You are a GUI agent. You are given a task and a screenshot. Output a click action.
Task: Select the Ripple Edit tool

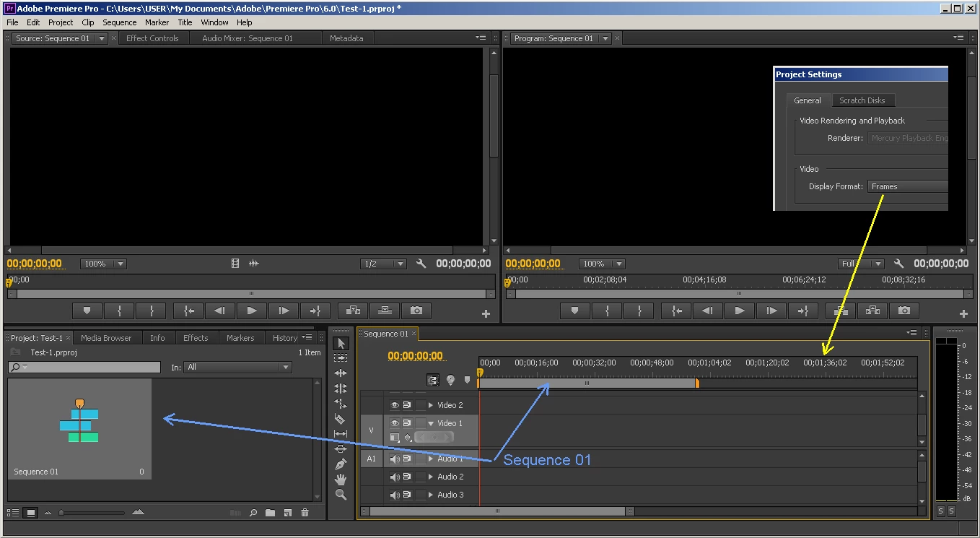[x=341, y=373]
